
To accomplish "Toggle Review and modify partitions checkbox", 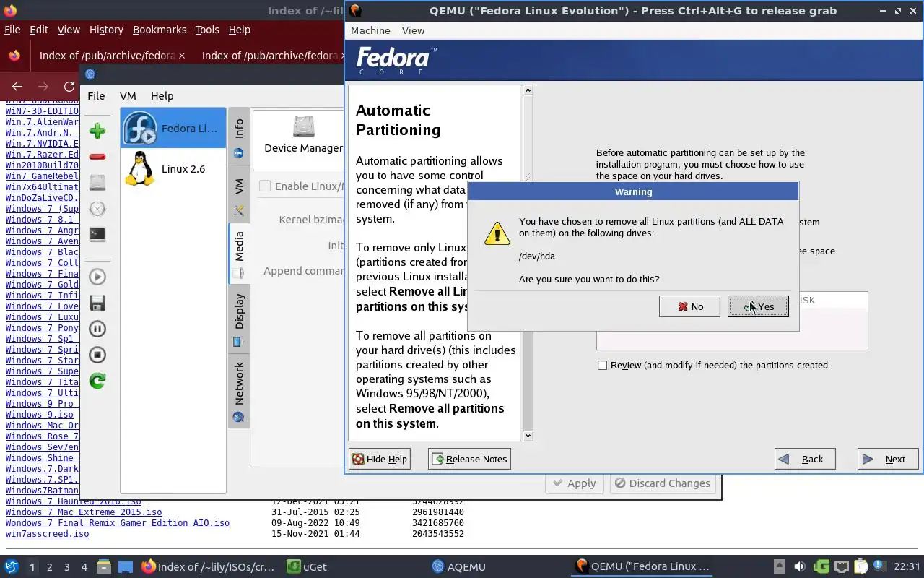I will tap(602, 365).
